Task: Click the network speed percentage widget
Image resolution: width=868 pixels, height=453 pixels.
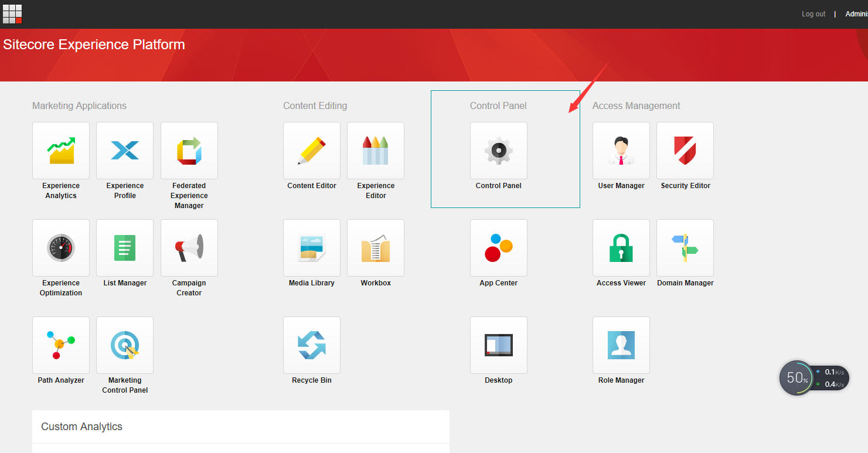Action: (796, 378)
